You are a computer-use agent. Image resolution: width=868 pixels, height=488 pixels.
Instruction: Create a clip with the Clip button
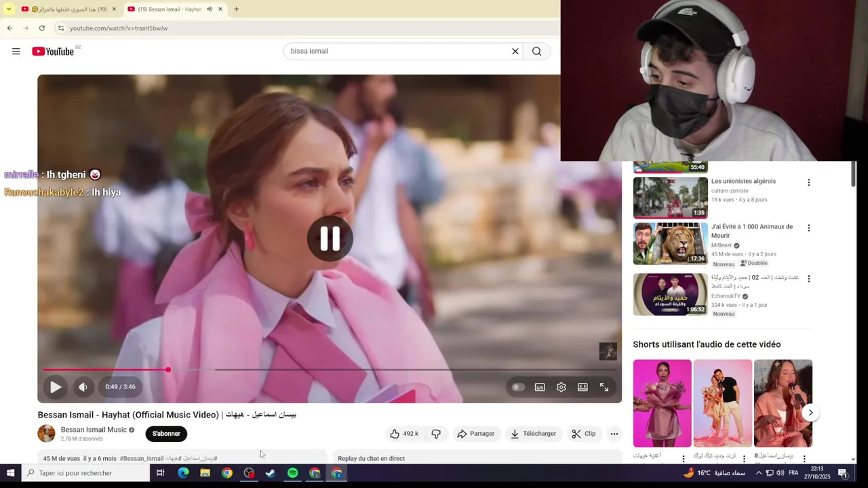[583, 434]
